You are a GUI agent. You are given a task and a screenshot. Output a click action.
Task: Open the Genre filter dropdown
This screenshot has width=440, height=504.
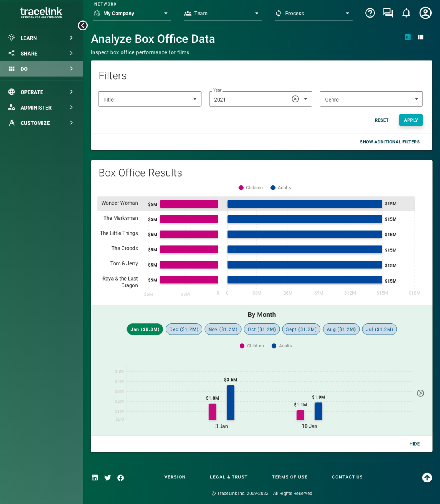(x=371, y=99)
